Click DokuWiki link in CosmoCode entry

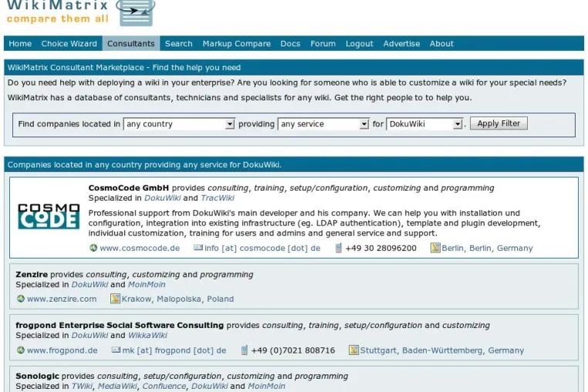coord(162,198)
